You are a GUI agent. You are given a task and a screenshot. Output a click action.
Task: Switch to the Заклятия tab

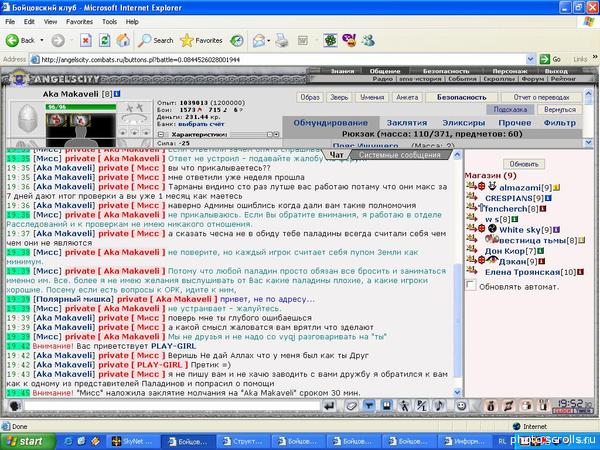407,123
